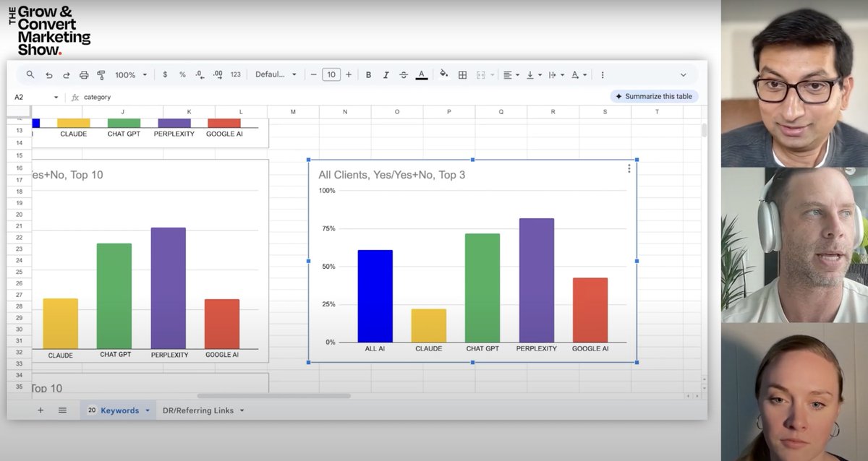Collapse the toolbar with chevron icon
Image resolution: width=868 pixels, height=461 pixels.
click(684, 75)
